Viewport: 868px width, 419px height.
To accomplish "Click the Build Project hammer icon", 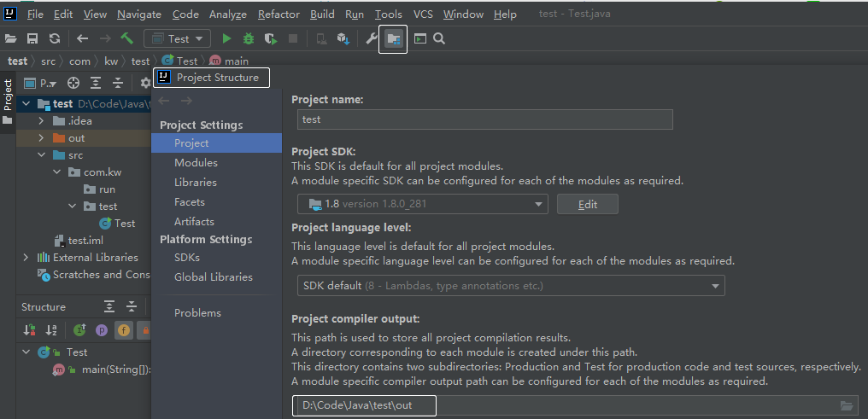I will tap(126, 38).
